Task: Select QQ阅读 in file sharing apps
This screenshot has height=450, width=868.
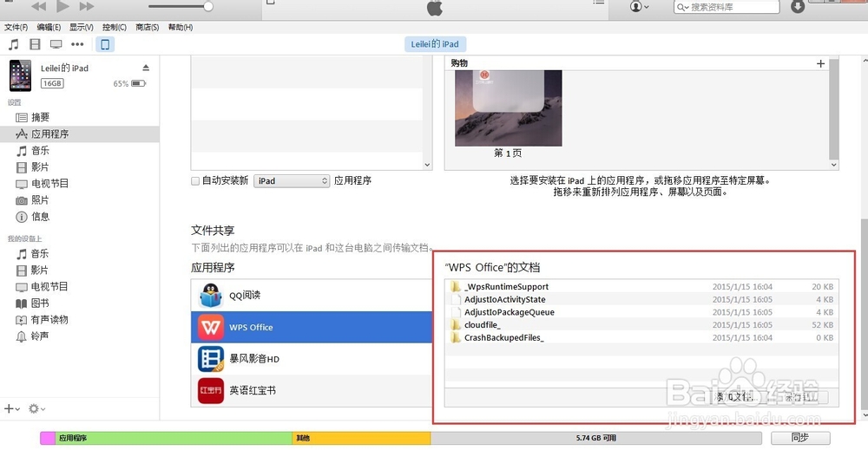Action: [x=311, y=295]
